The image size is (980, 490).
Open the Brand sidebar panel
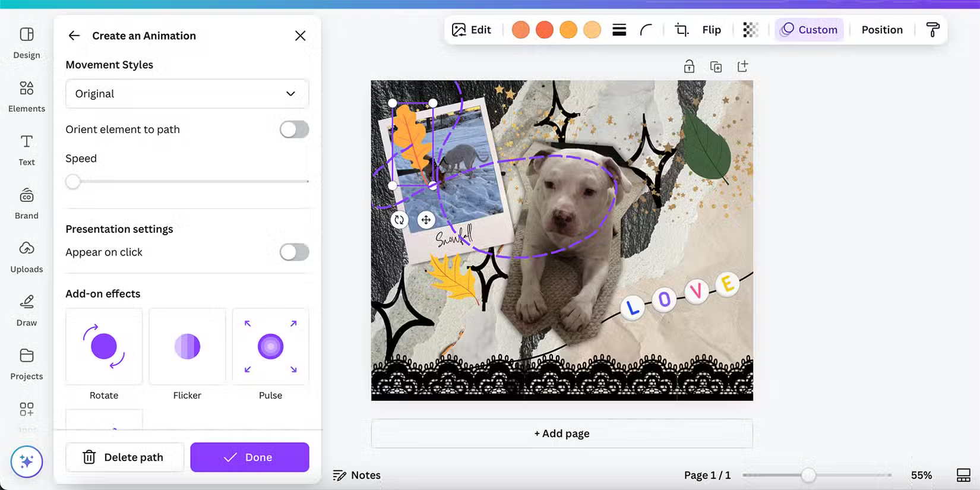27,203
